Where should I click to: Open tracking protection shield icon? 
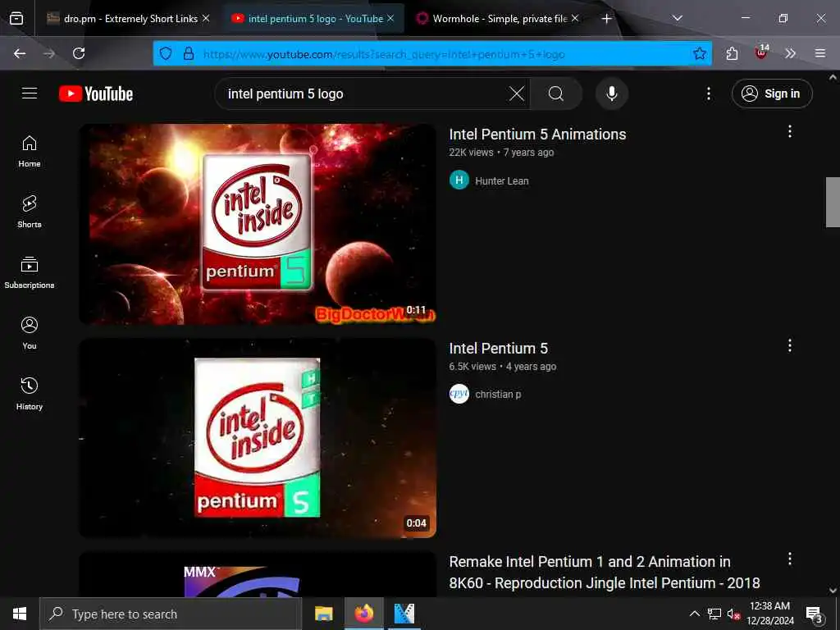coord(166,53)
